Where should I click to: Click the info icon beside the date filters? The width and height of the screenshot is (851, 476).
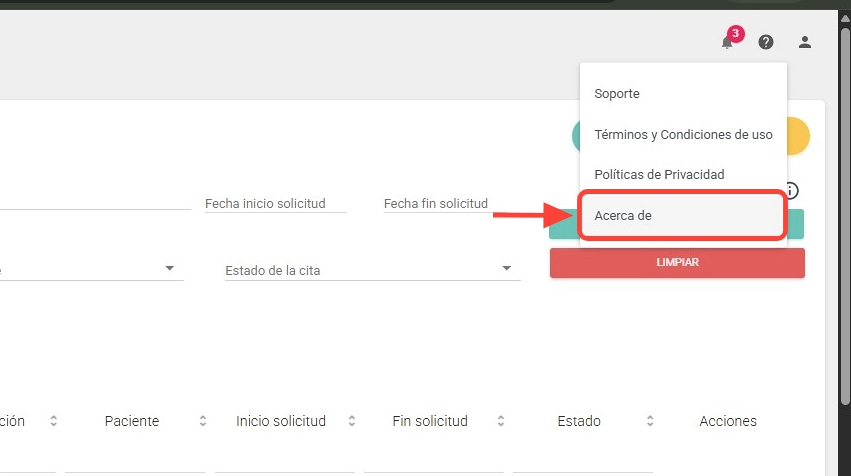pyautogui.click(x=792, y=191)
